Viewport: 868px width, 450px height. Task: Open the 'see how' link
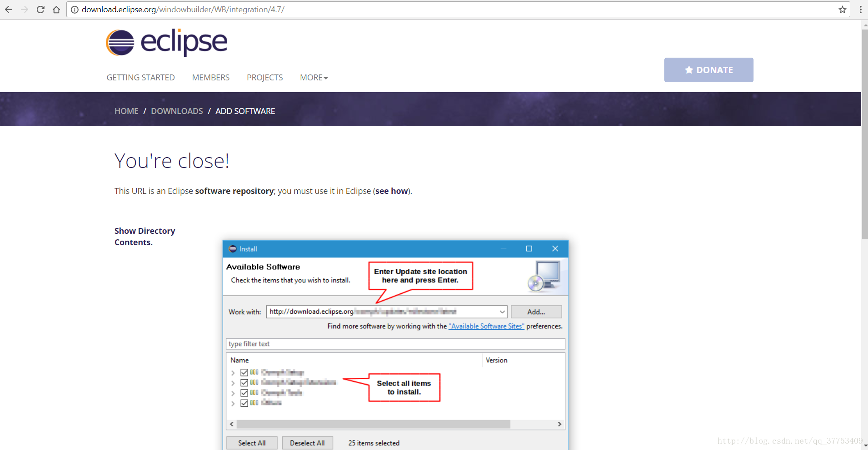[x=391, y=191]
